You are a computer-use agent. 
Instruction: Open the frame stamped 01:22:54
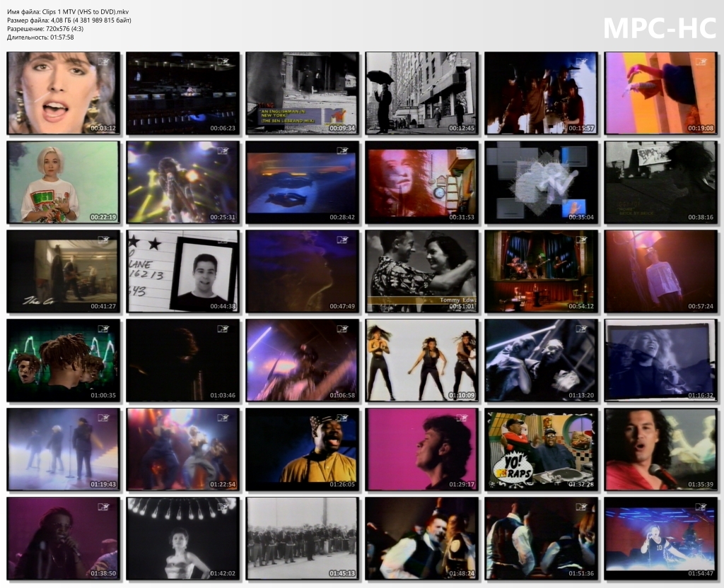(x=183, y=449)
